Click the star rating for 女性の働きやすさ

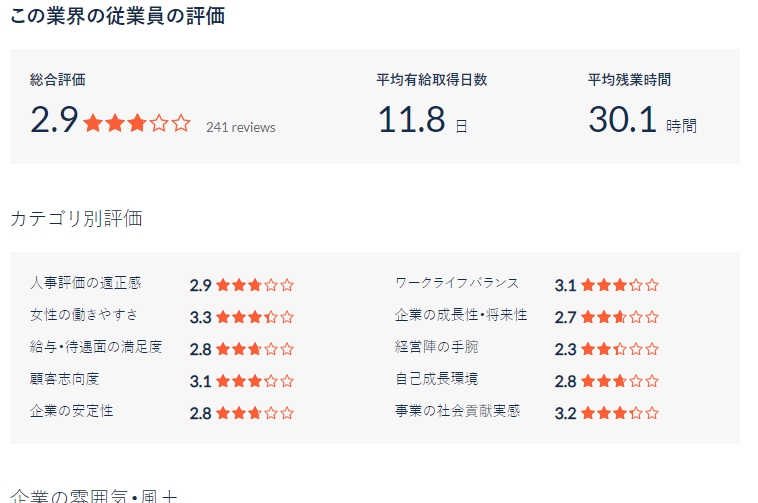pyautogui.click(x=255, y=317)
